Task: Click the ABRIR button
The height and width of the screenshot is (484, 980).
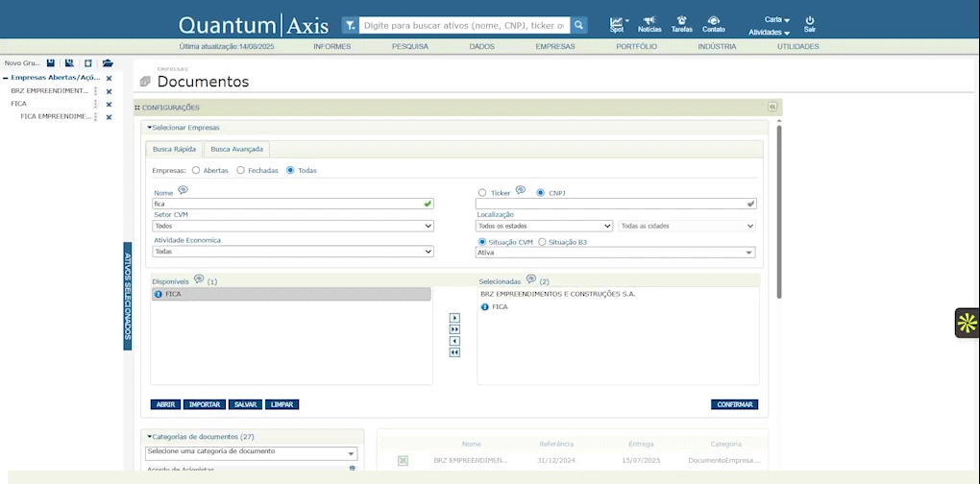Action: (x=165, y=404)
